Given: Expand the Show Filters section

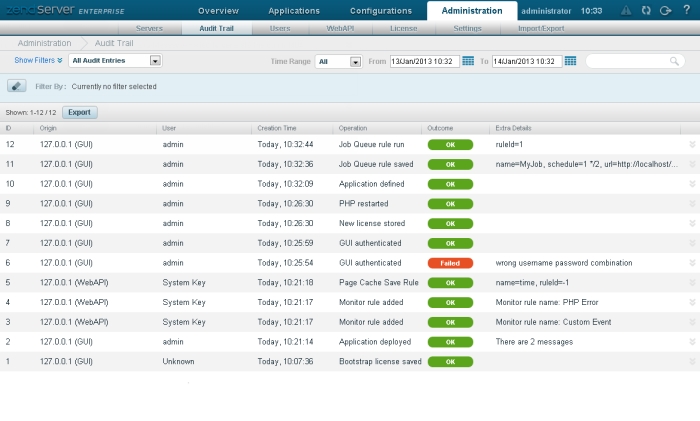Looking at the screenshot, I should [38, 60].
